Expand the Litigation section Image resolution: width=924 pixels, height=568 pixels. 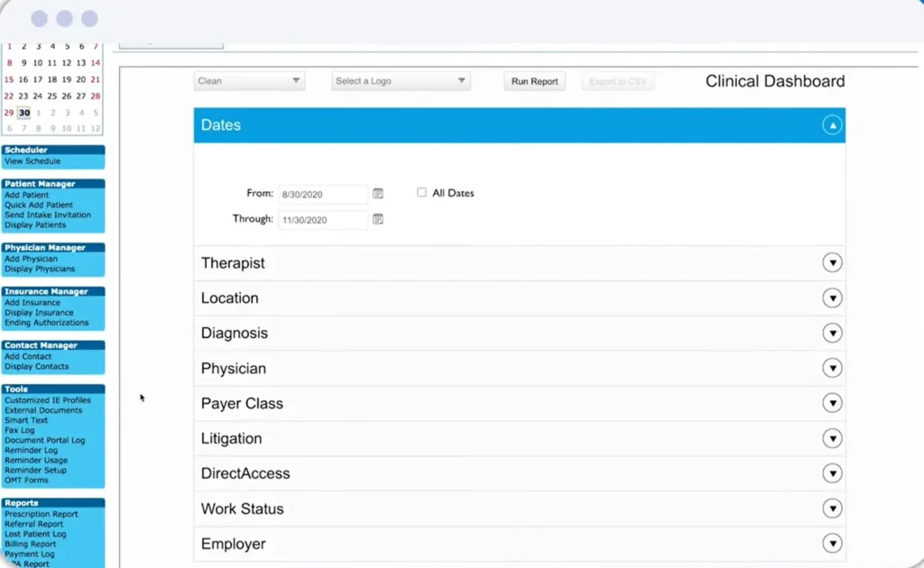point(832,438)
